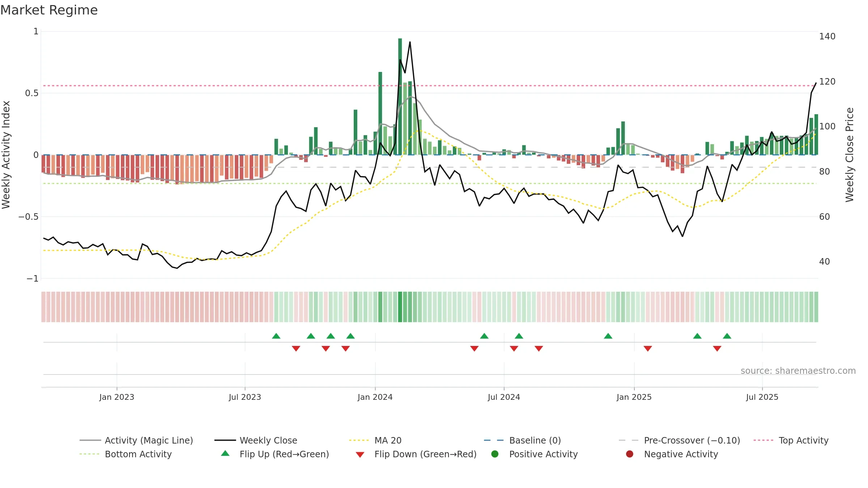Click the Jul 2024 x-axis label
Screen dimensions: 868x488
click(x=504, y=397)
